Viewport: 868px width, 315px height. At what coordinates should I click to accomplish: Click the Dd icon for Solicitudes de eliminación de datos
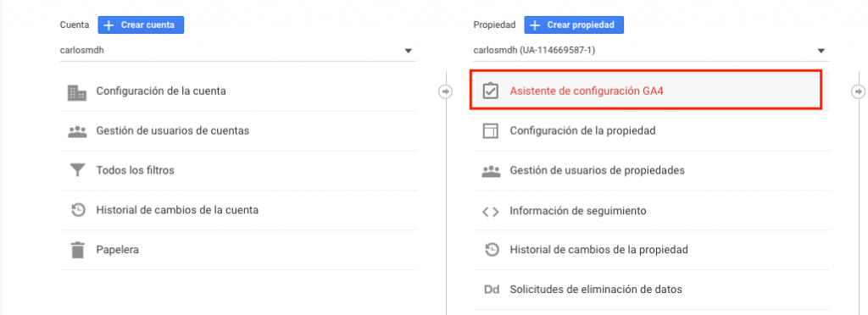point(491,290)
